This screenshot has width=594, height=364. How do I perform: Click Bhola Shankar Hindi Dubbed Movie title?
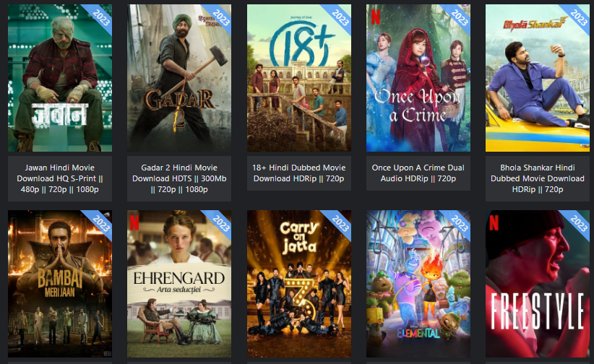pyautogui.click(x=538, y=178)
